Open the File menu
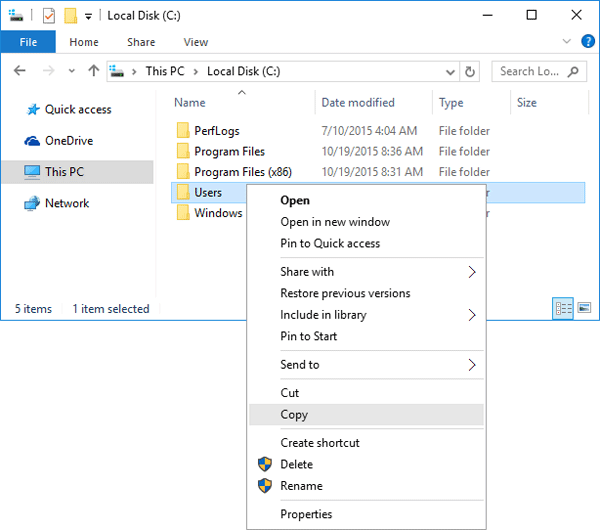 pos(28,42)
